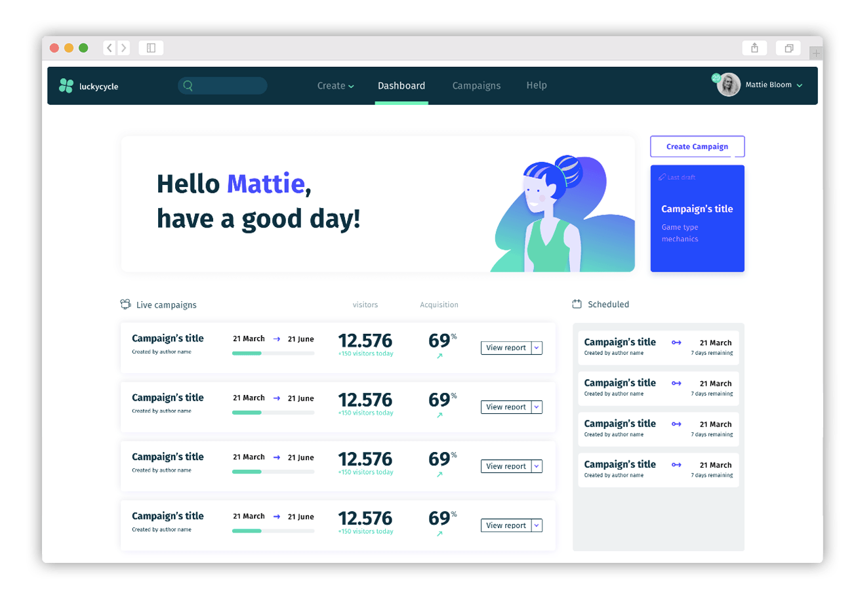858x616 pixels.
Task: Click the trend arrow under second 69%
Action: (439, 415)
